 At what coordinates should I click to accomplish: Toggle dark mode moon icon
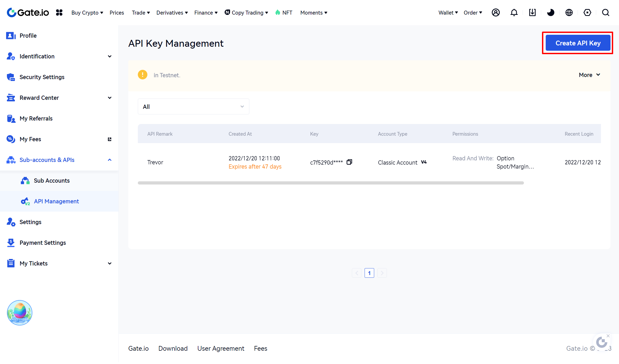coord(550,12)
